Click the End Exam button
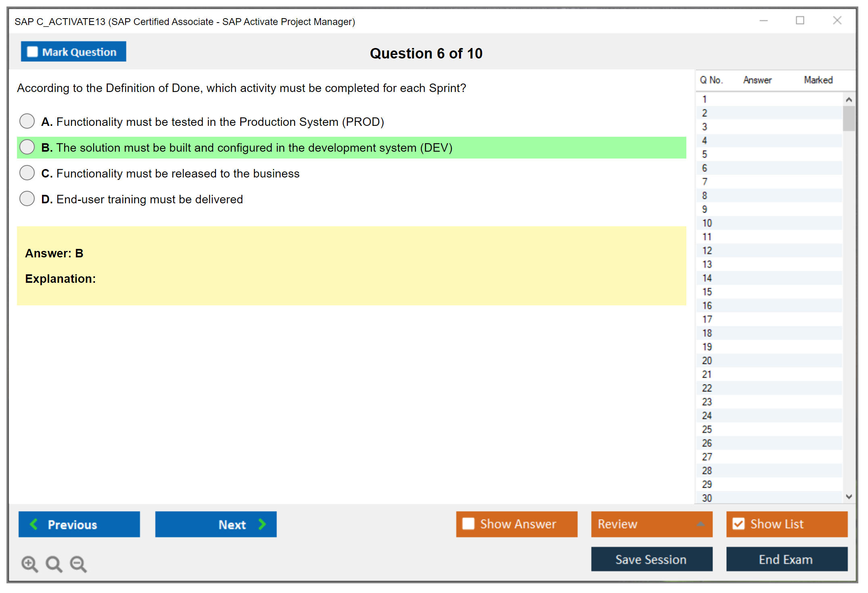The width and height of the screenshot is (868, 593). click(x=786, y=559)
